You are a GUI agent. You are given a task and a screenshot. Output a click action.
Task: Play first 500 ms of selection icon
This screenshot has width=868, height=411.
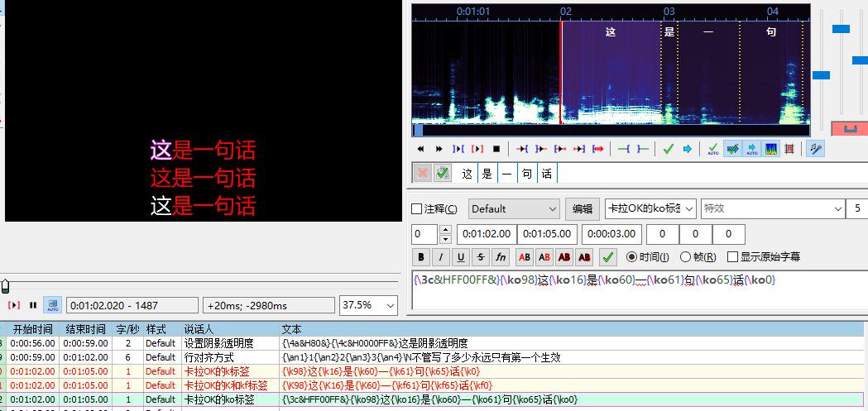(x=560, y=149)
